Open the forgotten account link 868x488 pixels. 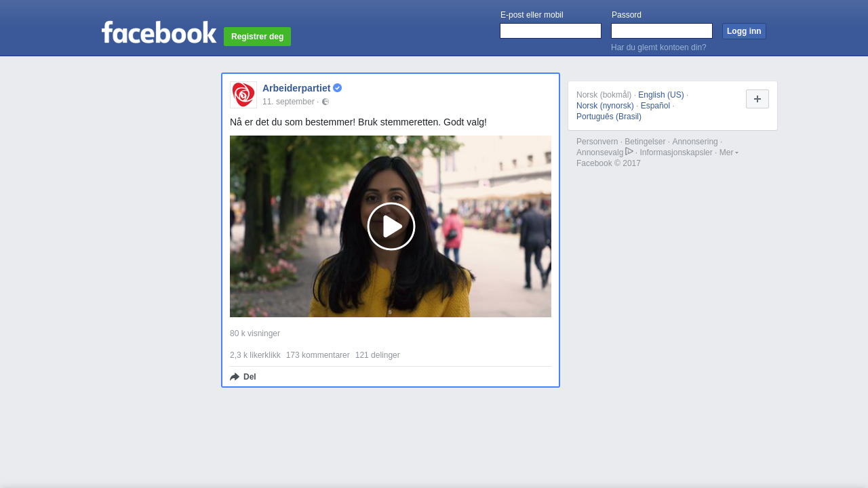[x=658, y=47]
